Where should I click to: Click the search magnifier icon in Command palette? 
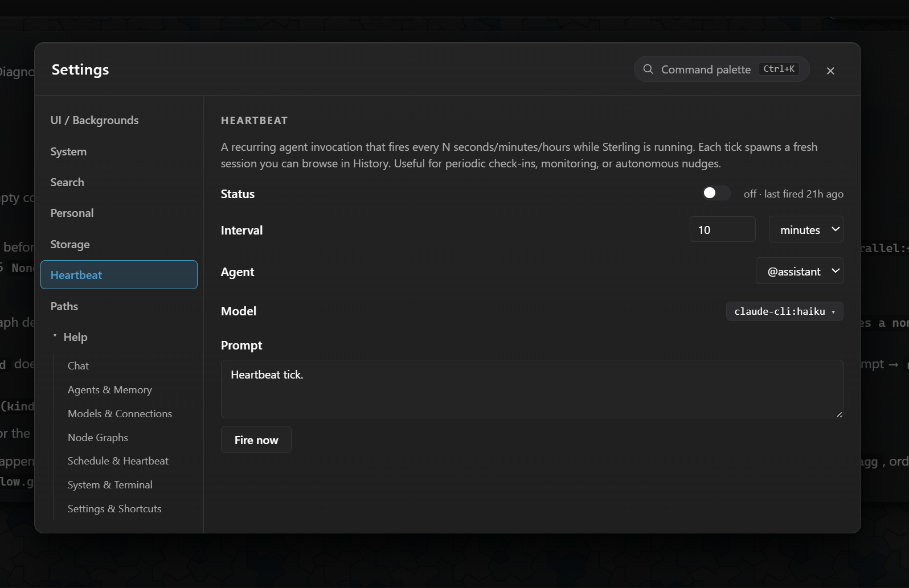[648, 69]
